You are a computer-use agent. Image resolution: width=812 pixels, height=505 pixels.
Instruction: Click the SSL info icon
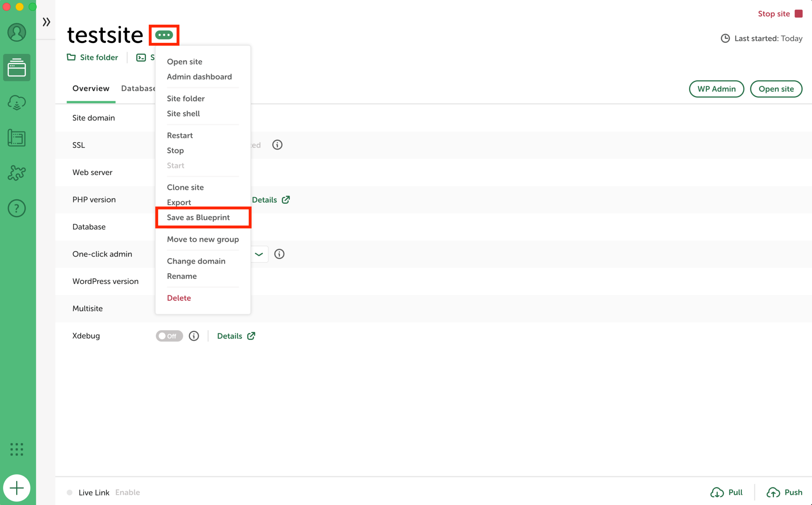point(277,145)
